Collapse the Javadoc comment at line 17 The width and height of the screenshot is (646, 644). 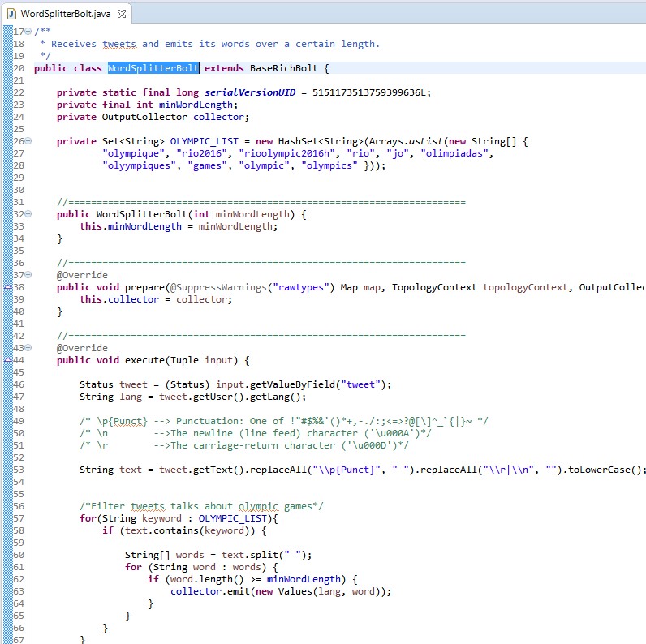click(28, 32)
